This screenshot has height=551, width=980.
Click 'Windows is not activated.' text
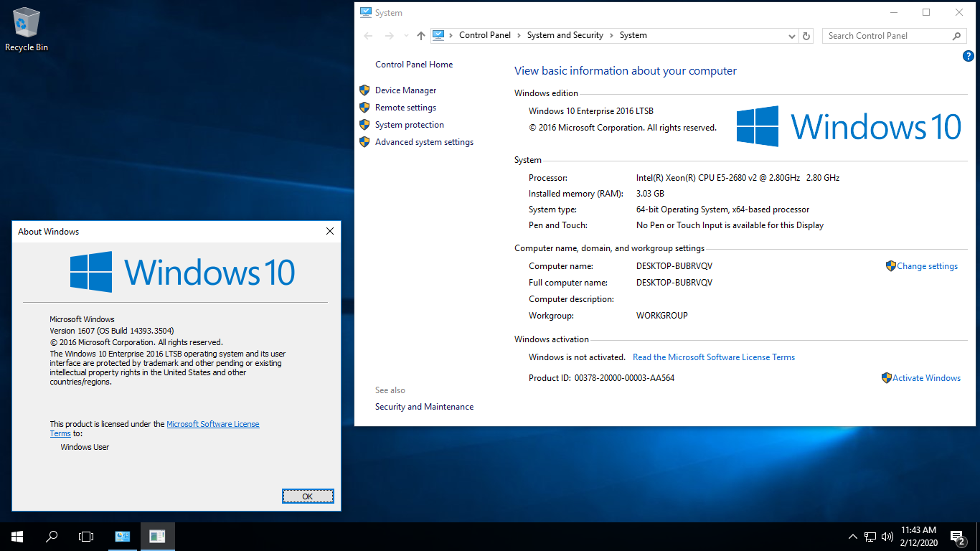577,357
